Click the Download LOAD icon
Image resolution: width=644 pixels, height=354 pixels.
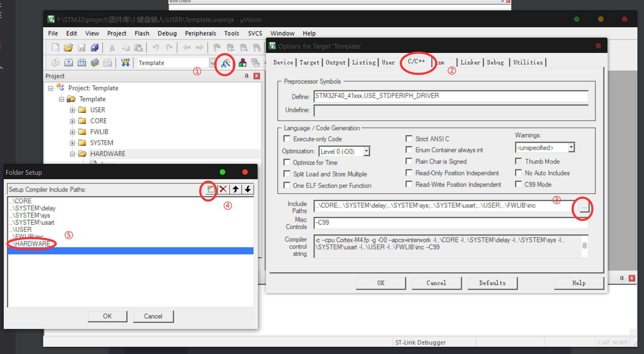pos(125,63)
